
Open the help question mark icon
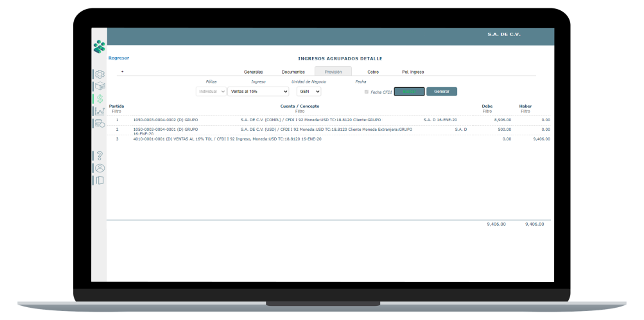100,156
